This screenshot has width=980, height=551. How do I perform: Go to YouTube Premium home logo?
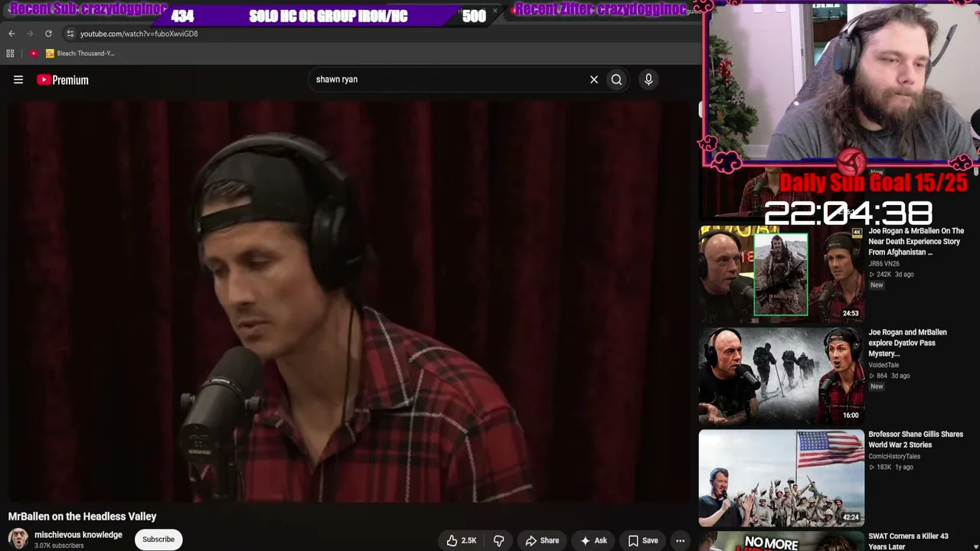[63, 80]
